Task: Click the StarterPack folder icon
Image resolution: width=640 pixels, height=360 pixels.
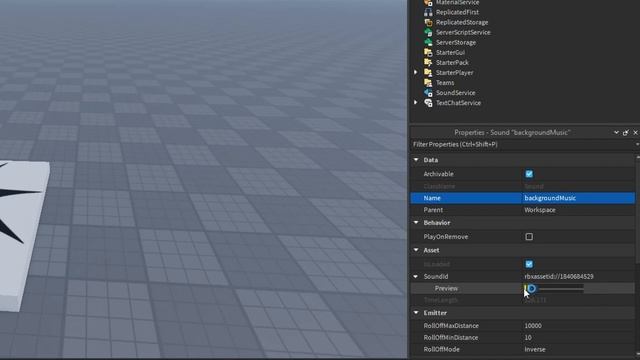Action: (x=428, y=62)
